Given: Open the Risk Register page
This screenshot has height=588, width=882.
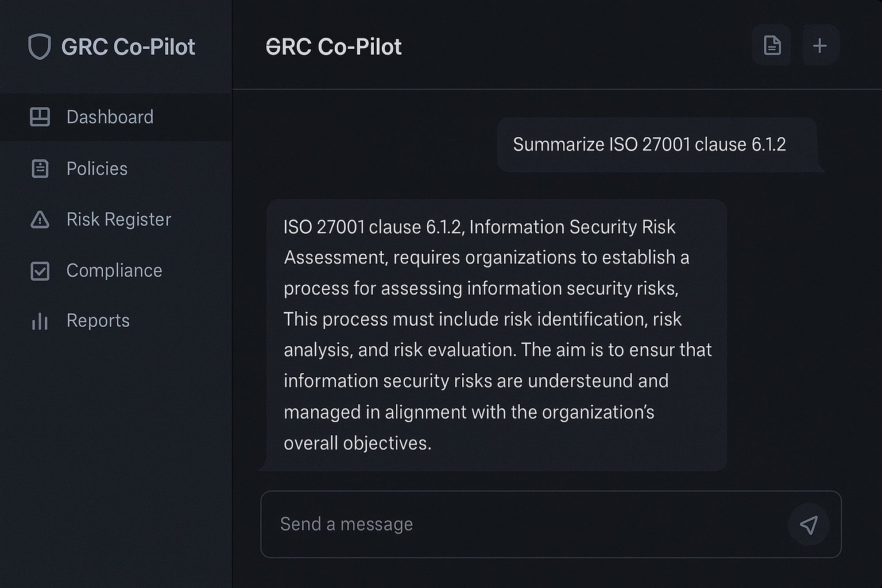Looking at the screenshot, I should (x=116, y=219).
